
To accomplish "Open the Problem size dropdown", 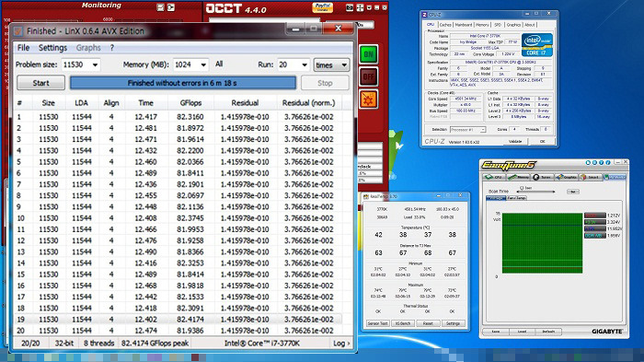I will coord(96,64).
